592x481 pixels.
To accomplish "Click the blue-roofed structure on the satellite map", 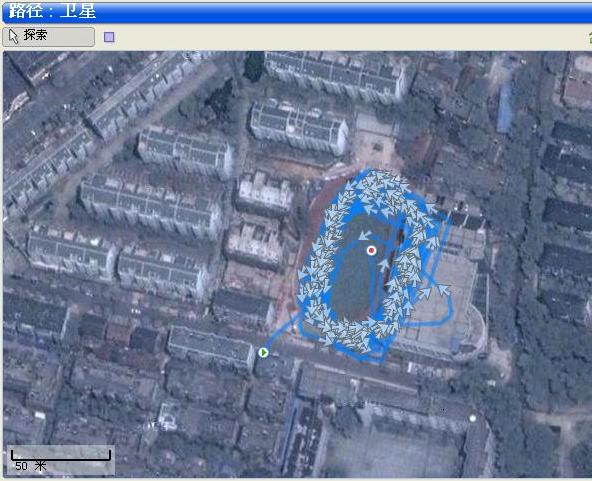I will coord(504,108).
